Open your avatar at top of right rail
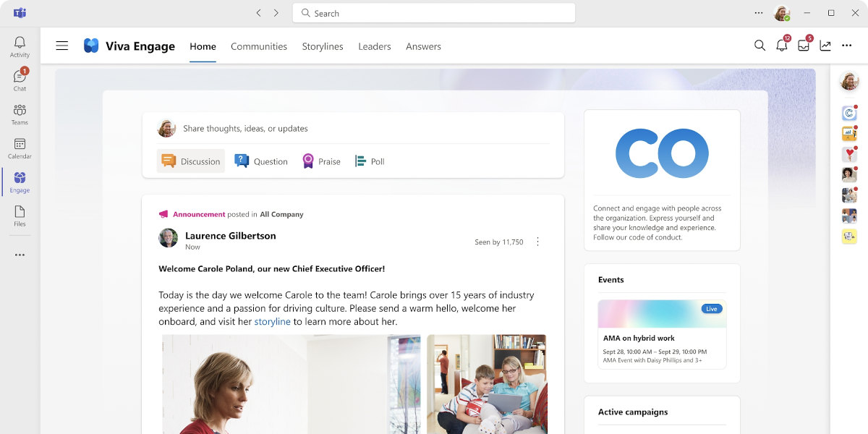Viewport: 868px width, 434px height. (x=849, y=81)
